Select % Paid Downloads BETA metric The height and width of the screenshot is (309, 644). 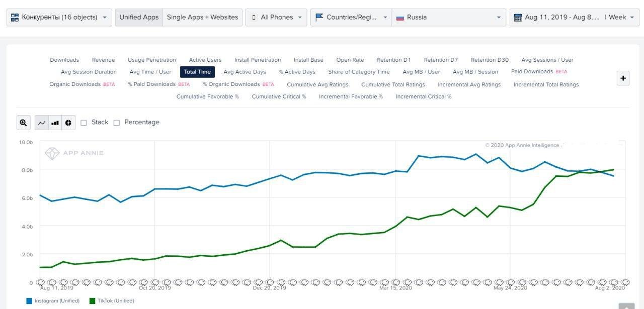(158, 84)
